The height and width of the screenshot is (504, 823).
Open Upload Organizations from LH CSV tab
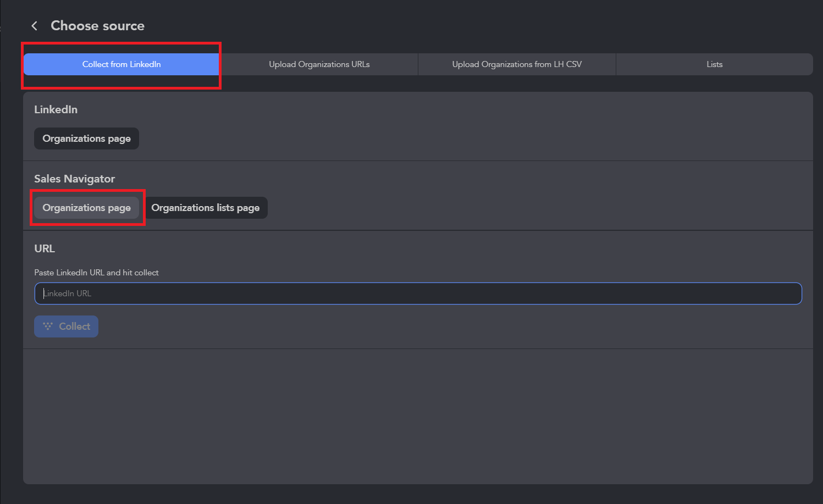click(517, 64)
